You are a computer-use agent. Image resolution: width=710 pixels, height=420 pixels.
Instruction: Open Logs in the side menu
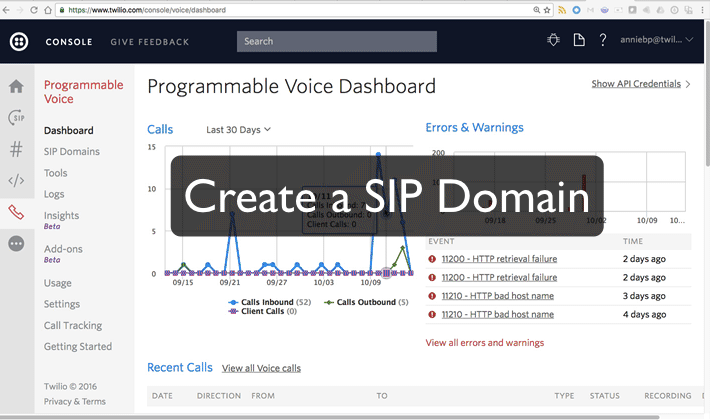(54, 194)
